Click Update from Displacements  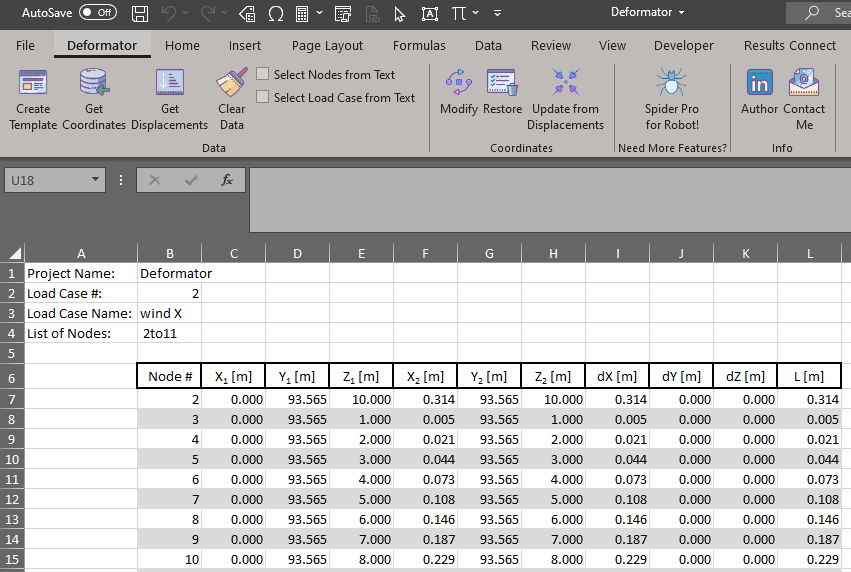pos(565,84)
